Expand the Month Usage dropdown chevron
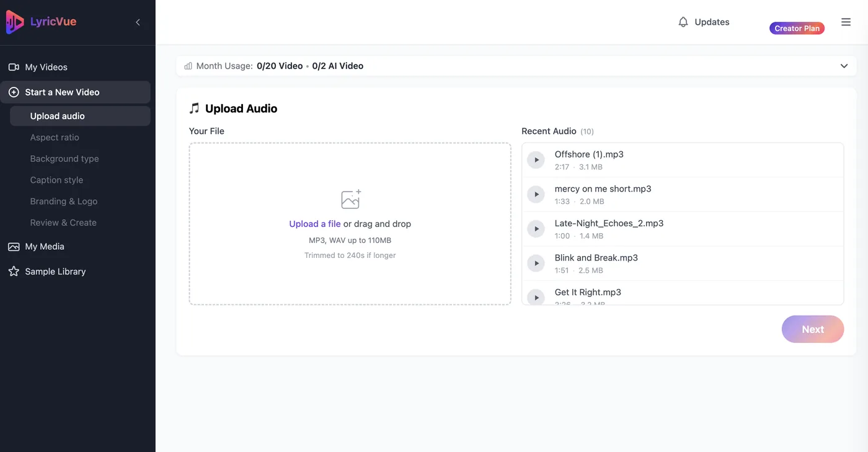The image size is (868, 452). [844, 66]
